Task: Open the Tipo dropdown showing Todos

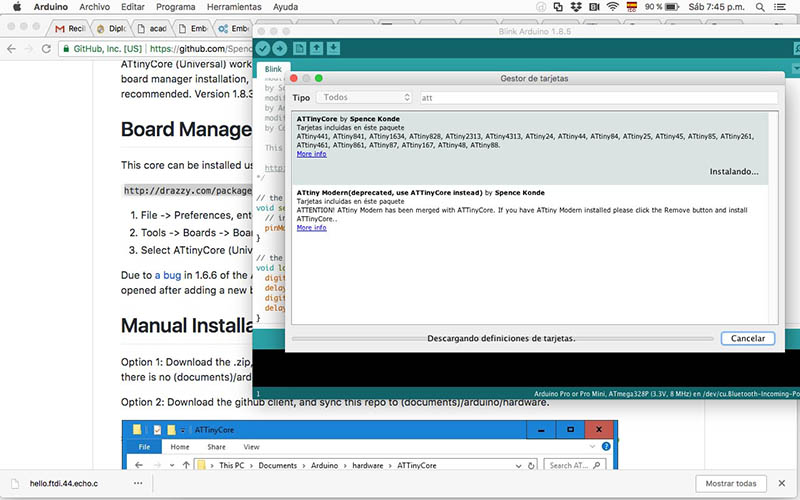Action: 364,97
